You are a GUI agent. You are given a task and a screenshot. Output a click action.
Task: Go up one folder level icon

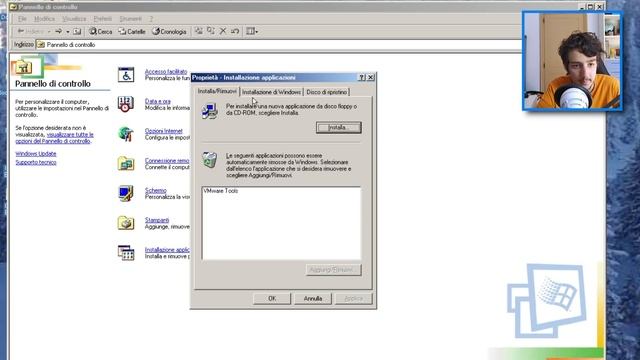click(77, 31)
